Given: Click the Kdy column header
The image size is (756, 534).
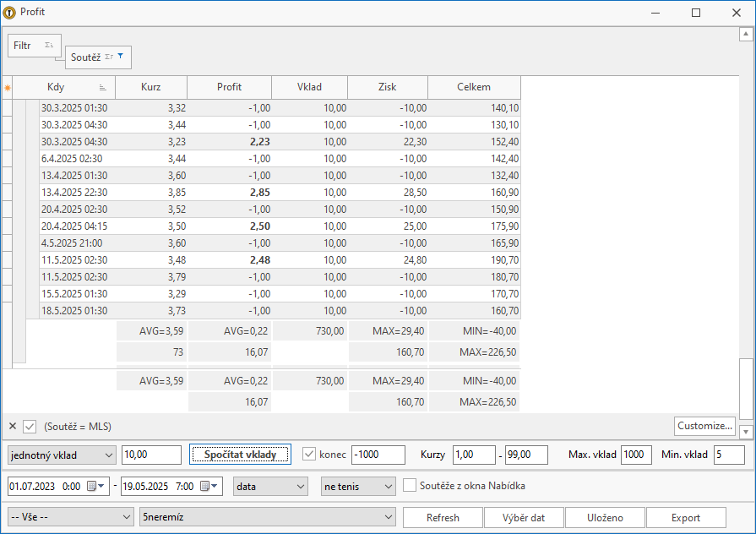Looking at the screenshot, I should 63,87.
